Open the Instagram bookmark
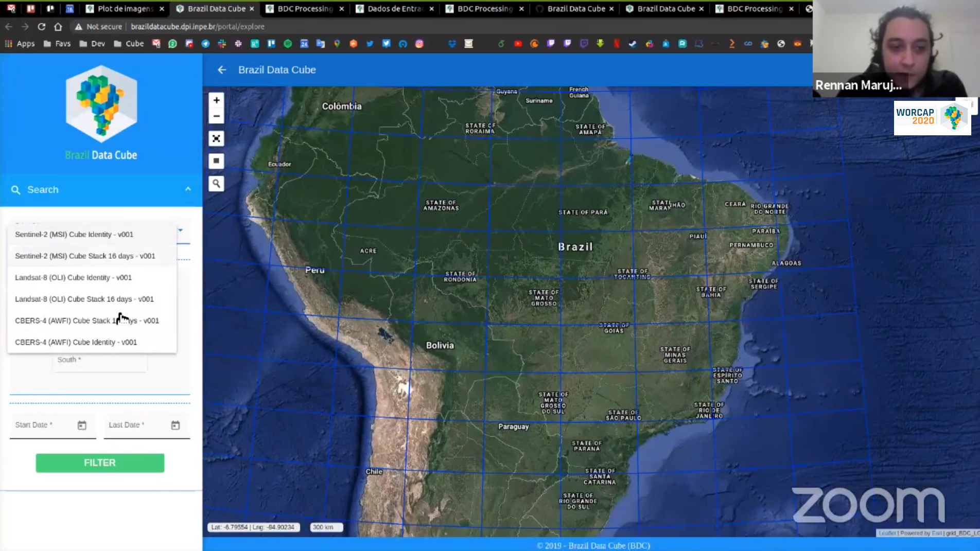Screen dimensions: 980x551 [419, 44]
